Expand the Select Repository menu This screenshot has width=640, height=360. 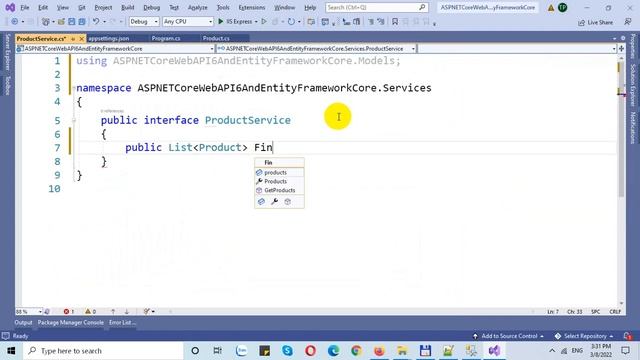tap(584, 336)
